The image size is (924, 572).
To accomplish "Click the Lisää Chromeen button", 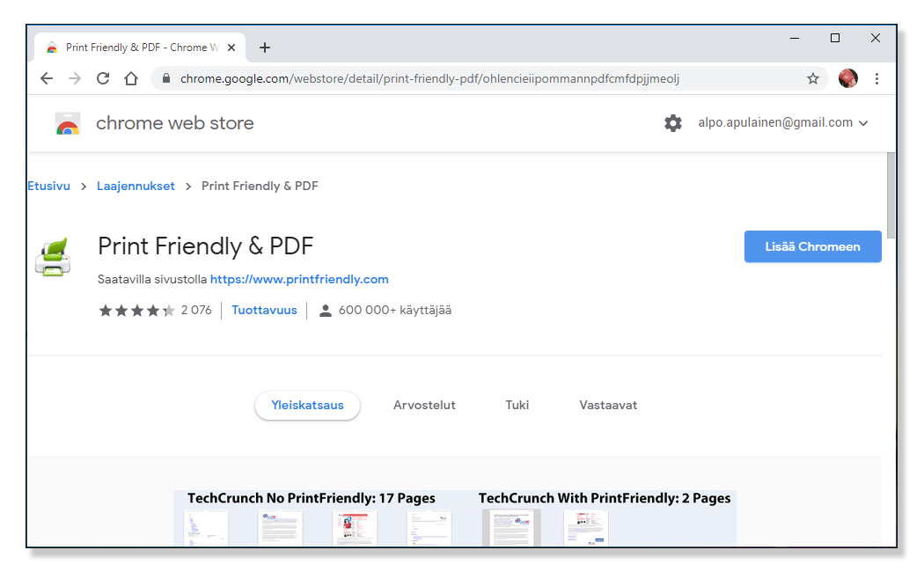I will click(812, 246).
